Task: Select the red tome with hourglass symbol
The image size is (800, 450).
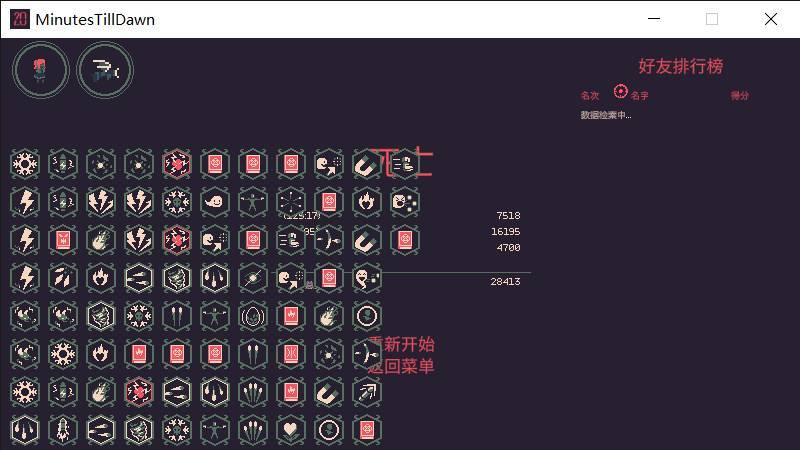Action: coord(291,354)
